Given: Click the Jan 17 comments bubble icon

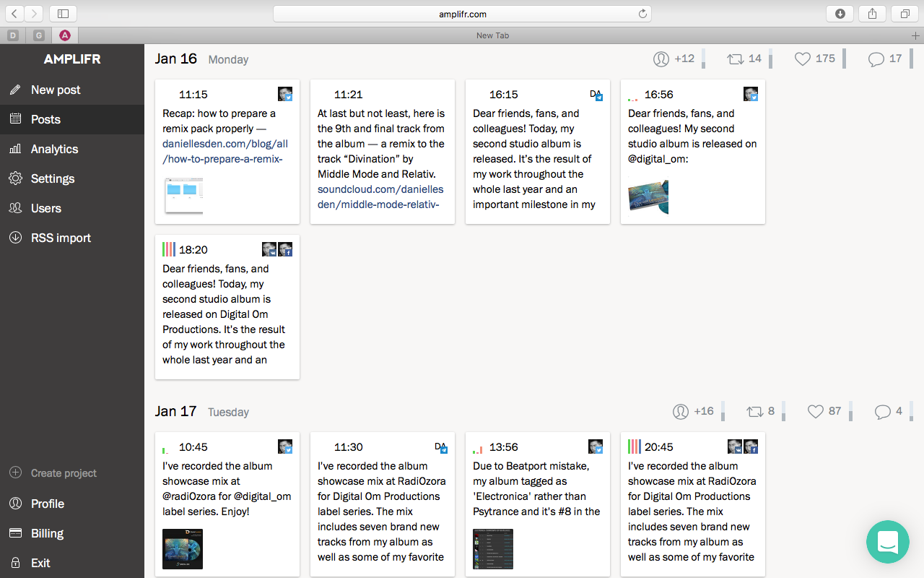Looking at the screenshot, I should (x=882, y=412).
